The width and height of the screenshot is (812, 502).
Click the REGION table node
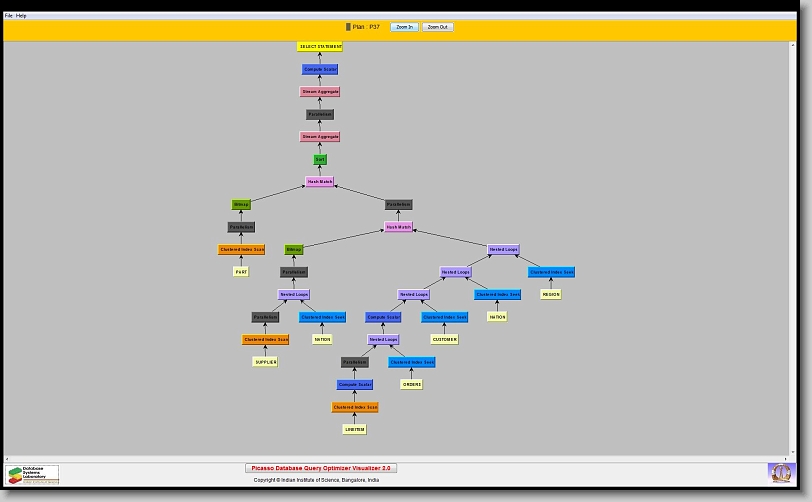(x=551, y=295)
